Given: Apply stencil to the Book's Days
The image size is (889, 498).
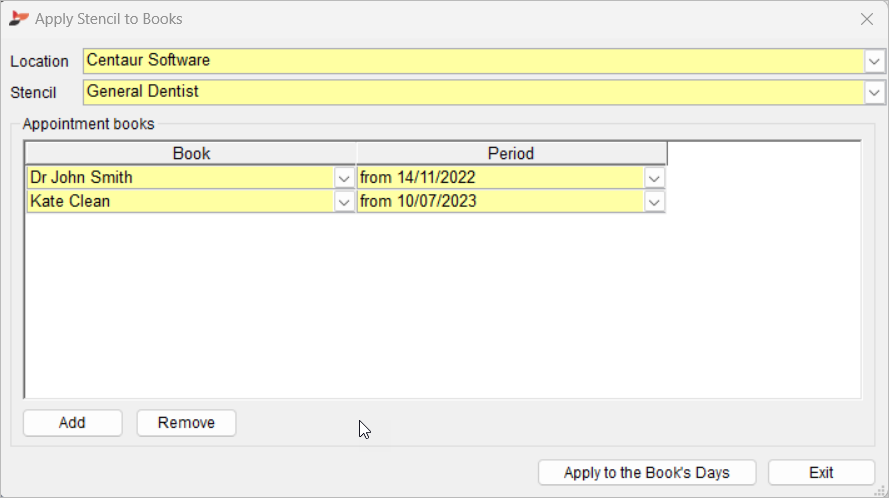Looking at the screenshot, I should 647,472.
